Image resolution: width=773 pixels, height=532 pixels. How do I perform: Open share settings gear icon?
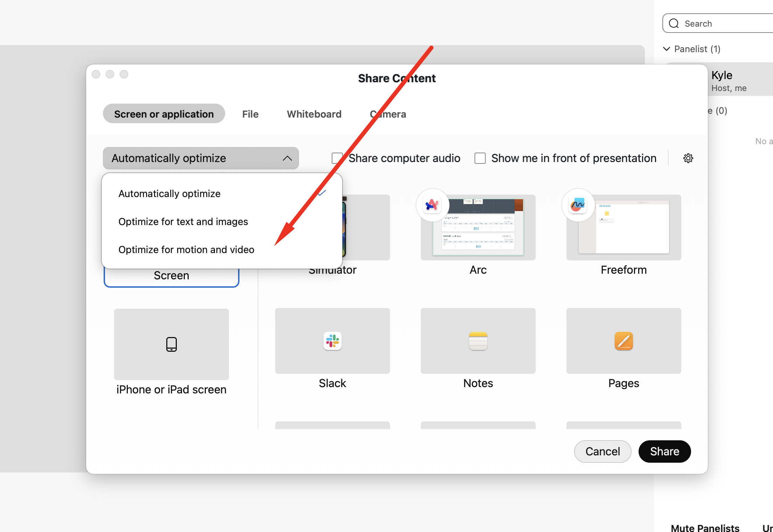(x=688, y=158)
